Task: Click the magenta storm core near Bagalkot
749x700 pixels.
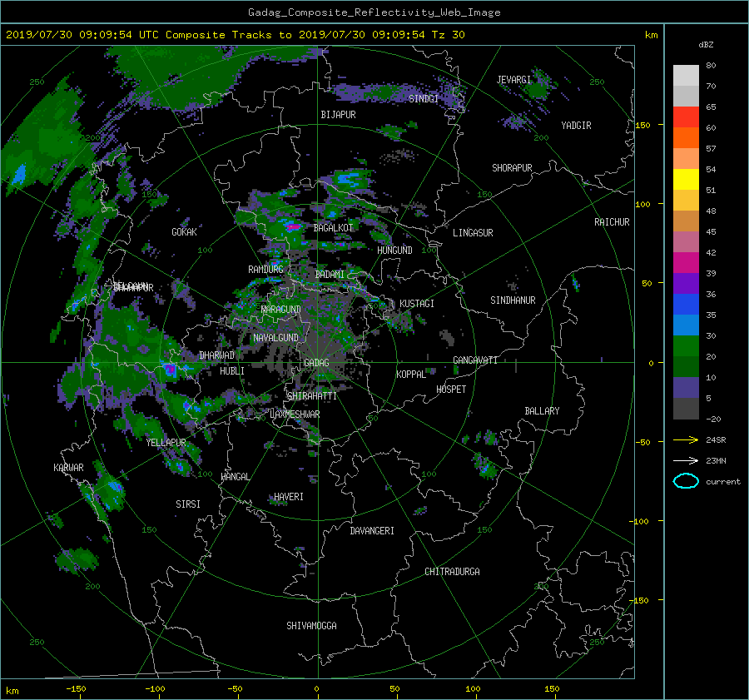Action: point(294,226)
